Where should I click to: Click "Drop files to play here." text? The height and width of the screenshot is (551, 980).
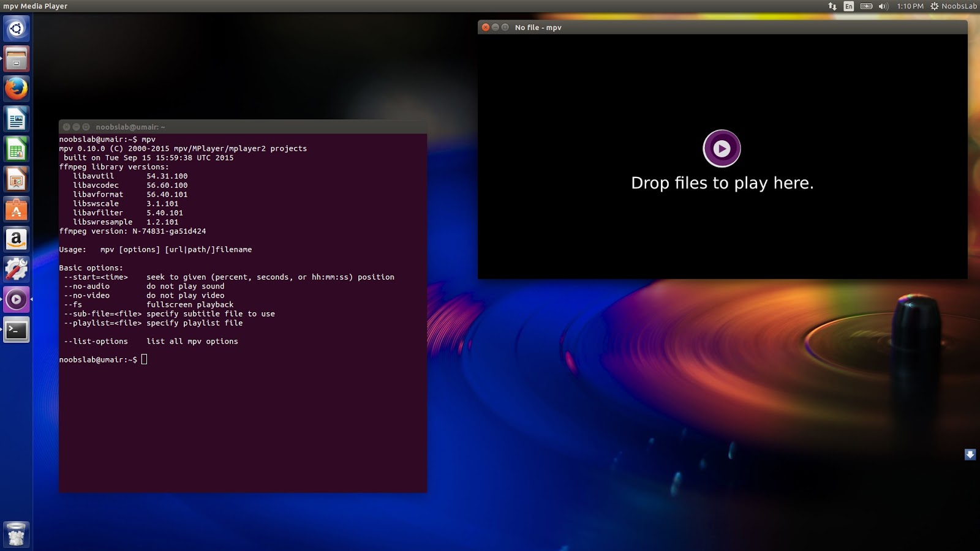[x=722, y=183]
